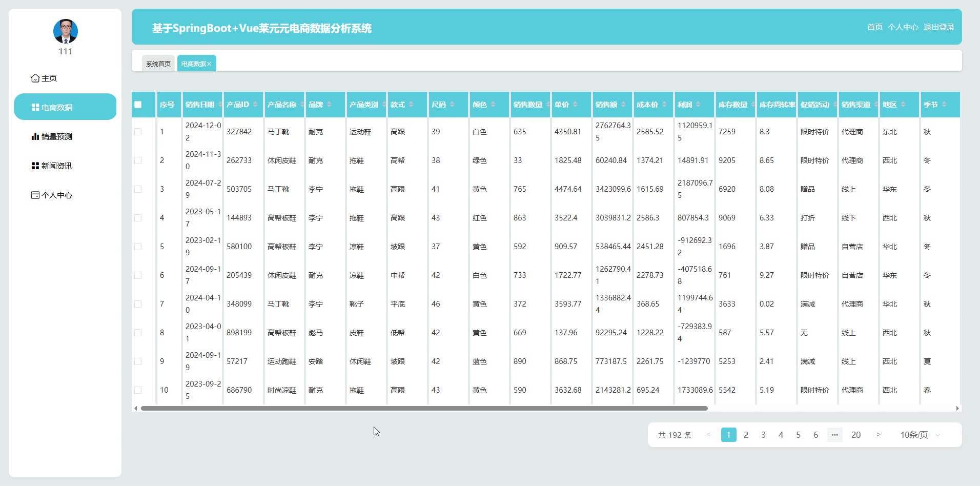Click the grid icon beside 新闻资讯
Screen dimensions: 980x486
[x=35, y=166]
